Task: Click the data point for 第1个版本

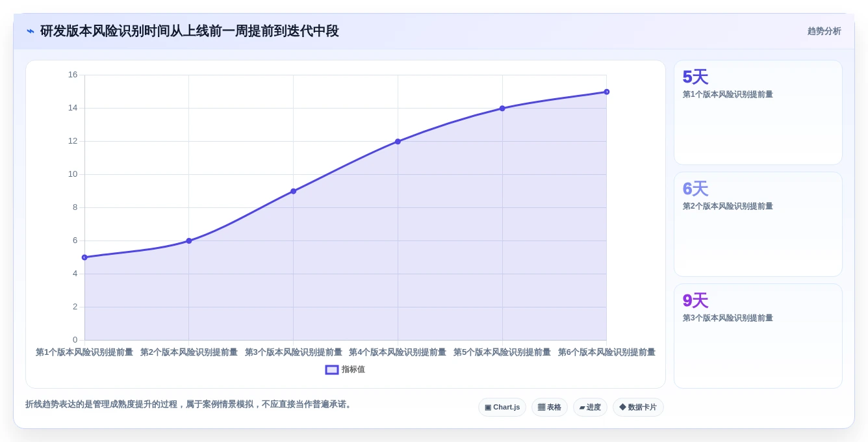Action: (84, 257)
